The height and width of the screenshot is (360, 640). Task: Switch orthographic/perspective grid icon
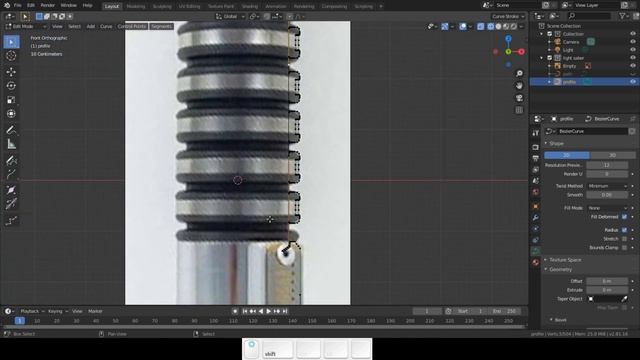(x=519, y=110)
